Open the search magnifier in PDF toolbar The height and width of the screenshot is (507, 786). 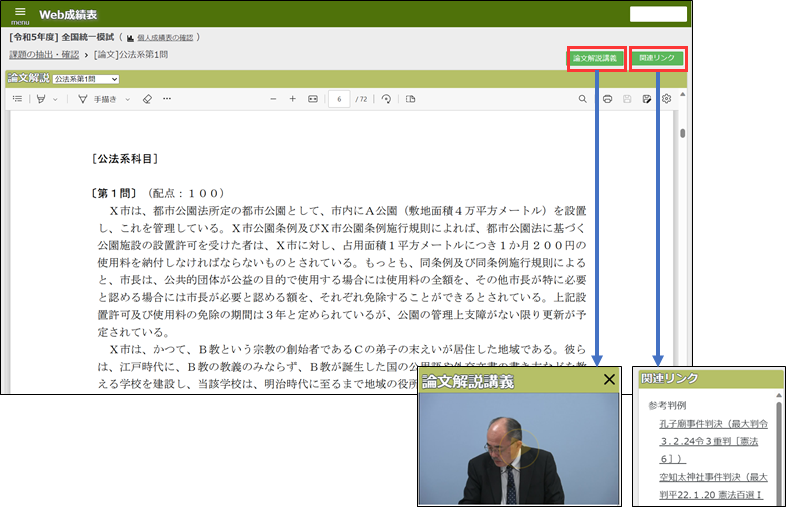point(583,99)
